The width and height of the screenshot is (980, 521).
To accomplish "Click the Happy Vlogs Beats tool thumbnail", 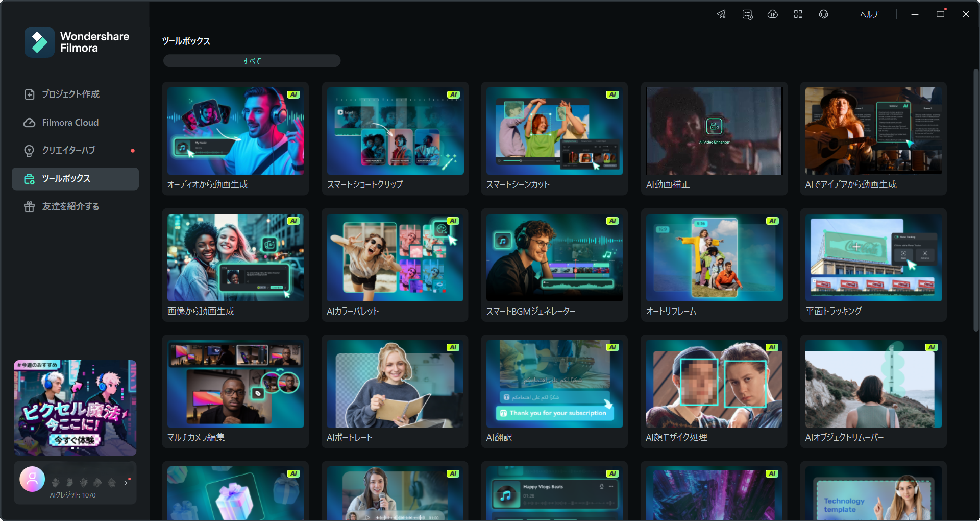I will (554, 493).
